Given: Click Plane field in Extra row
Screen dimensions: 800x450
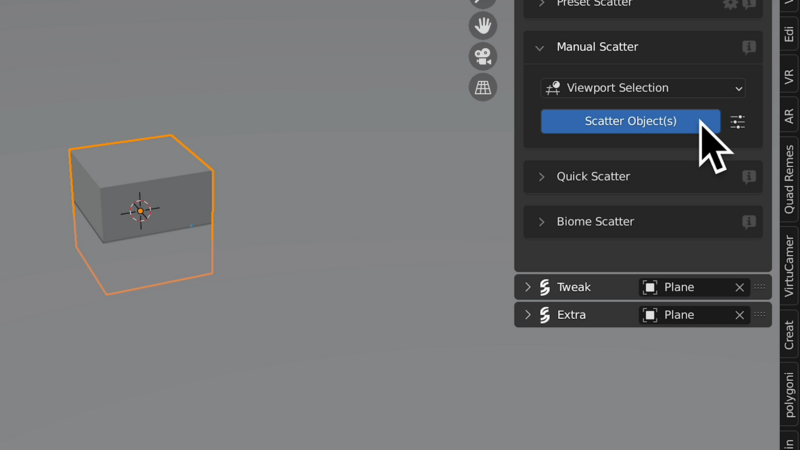Looking at the screenshot, I should (x=693, y=315).
